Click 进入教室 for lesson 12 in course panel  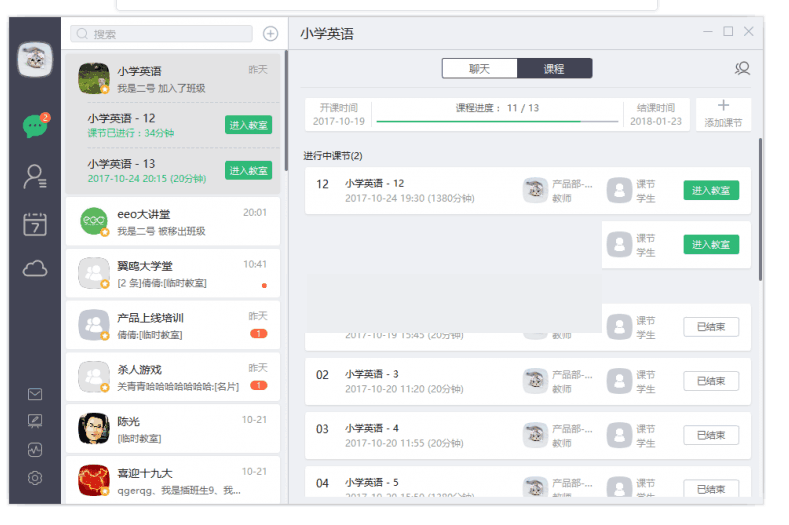pos(711,190)
